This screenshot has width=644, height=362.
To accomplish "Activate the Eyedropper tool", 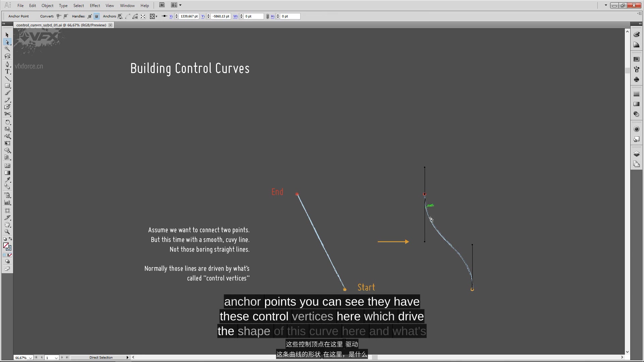I will pyautogui.click(x=7, y=180).
